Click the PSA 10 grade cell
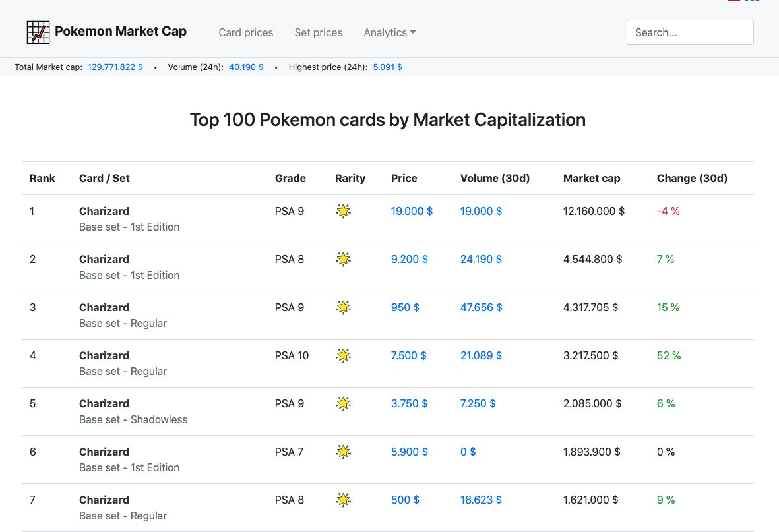Screen dimensions: 779x532 292,356
